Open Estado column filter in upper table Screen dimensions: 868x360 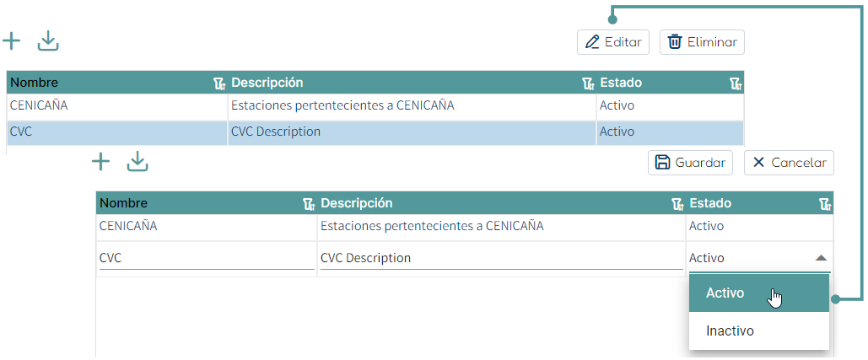tap(736, 83)
